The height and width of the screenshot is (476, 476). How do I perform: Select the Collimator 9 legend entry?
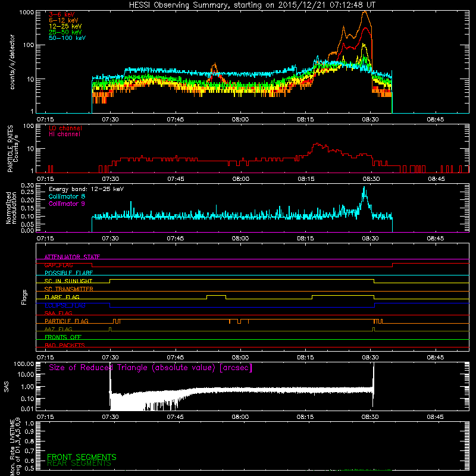pyautogui.click(x=67, y=203)
